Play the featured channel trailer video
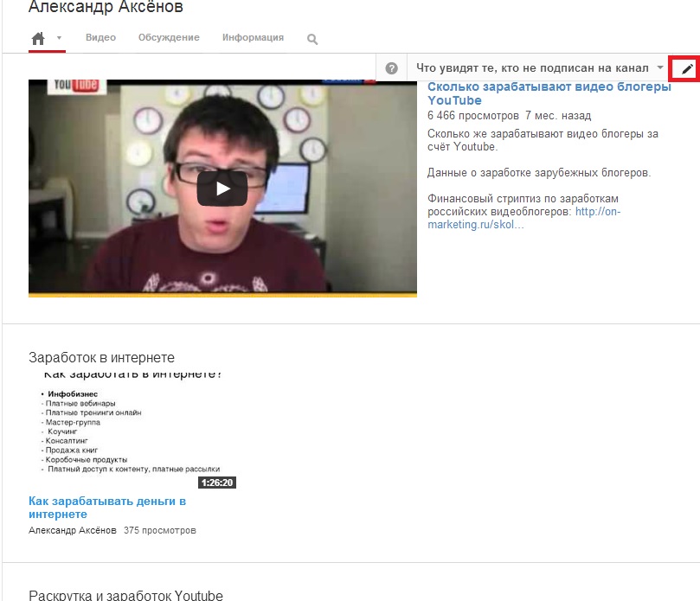Viewport: 700px width, 601px height. point(222,189)
